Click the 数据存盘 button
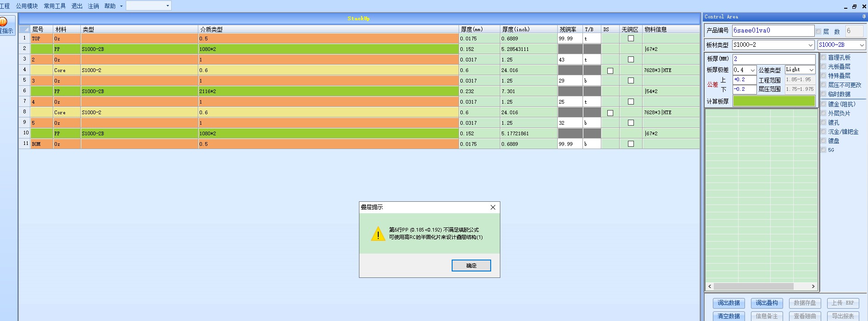868x321 pixels. coord(805,303)
